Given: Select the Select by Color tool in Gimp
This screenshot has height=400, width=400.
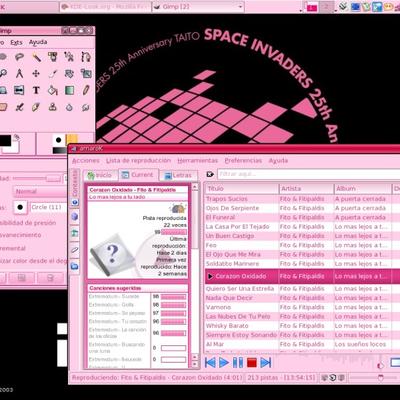Looking at the screenshot, I should (x=53, y=57).
